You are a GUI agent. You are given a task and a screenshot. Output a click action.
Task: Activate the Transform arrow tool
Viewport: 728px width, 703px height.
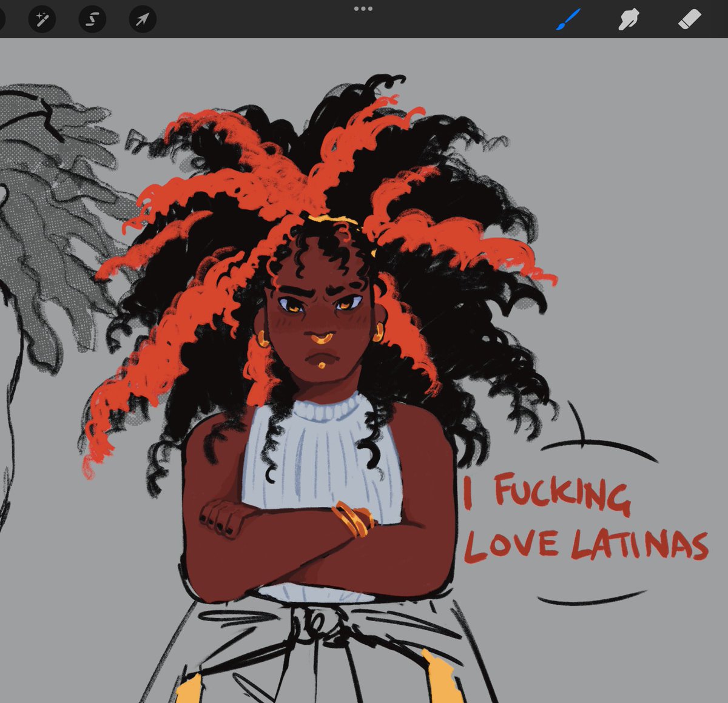143,19
